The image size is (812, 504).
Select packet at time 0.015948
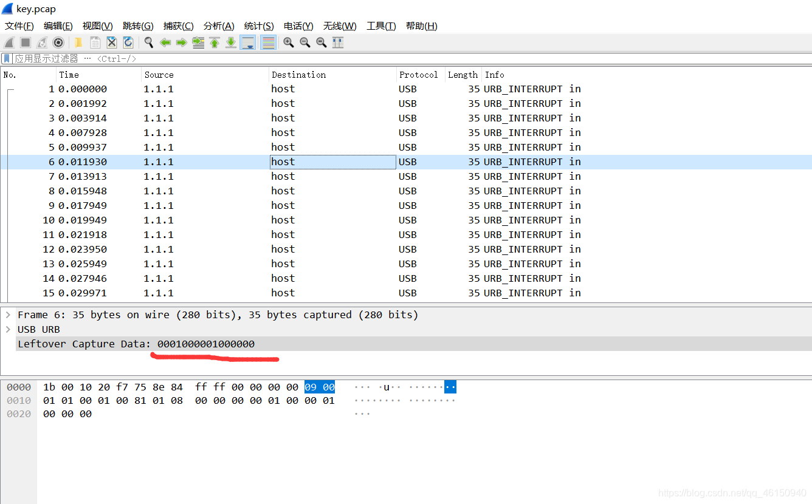[406, 191]
